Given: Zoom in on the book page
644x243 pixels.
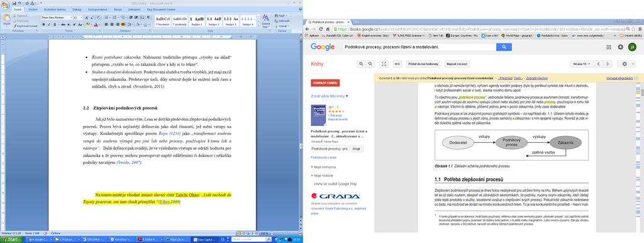Looking at the screenshot, I should click(x=361, y=64).
